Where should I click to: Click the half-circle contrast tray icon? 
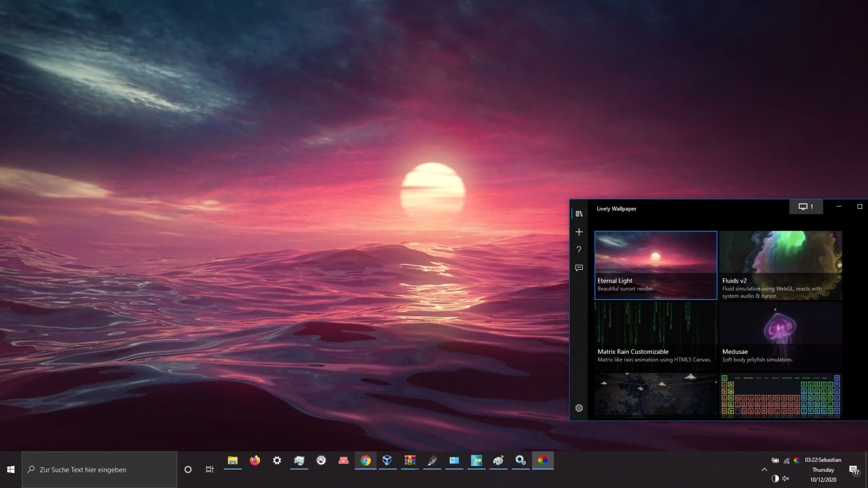pos(775,479)
